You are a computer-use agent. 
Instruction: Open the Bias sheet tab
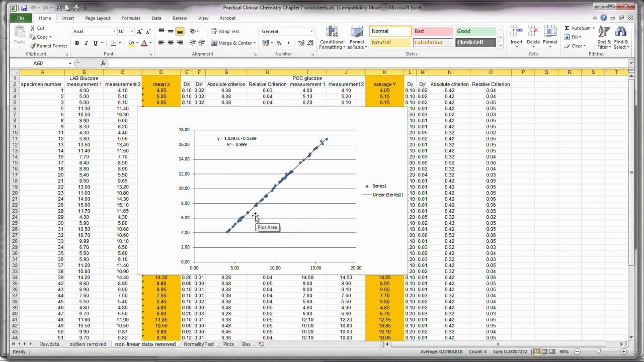pyautogui.click(x=246, y=344)
